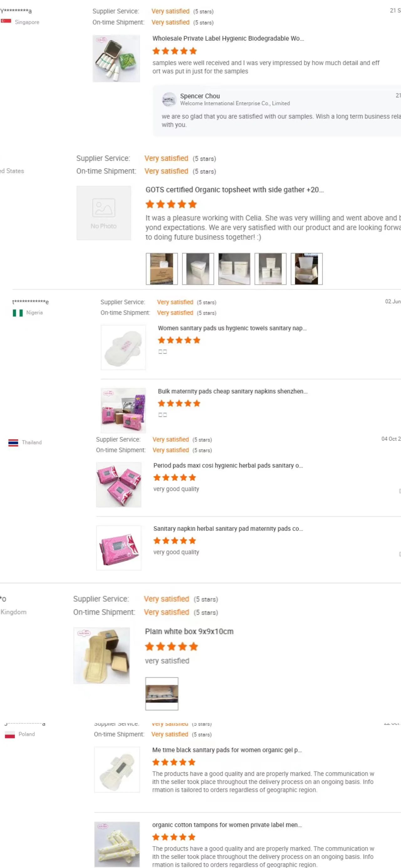
Task: Open Period pads maxi cosi hygienic herbal link
Action: tap(228, 465)
